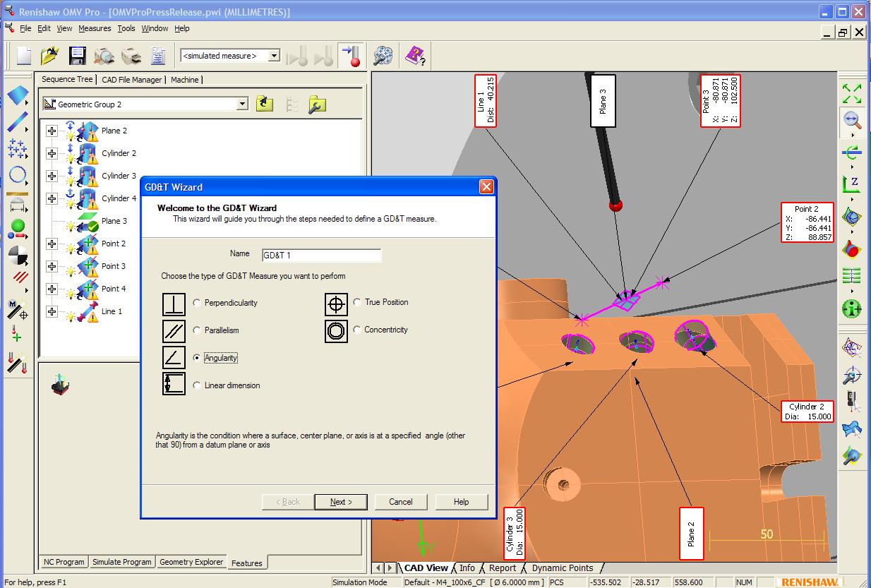Switch to the Geometry Explorer tab
The height and width of the screenshot is (588, 871).
point(191,562)
